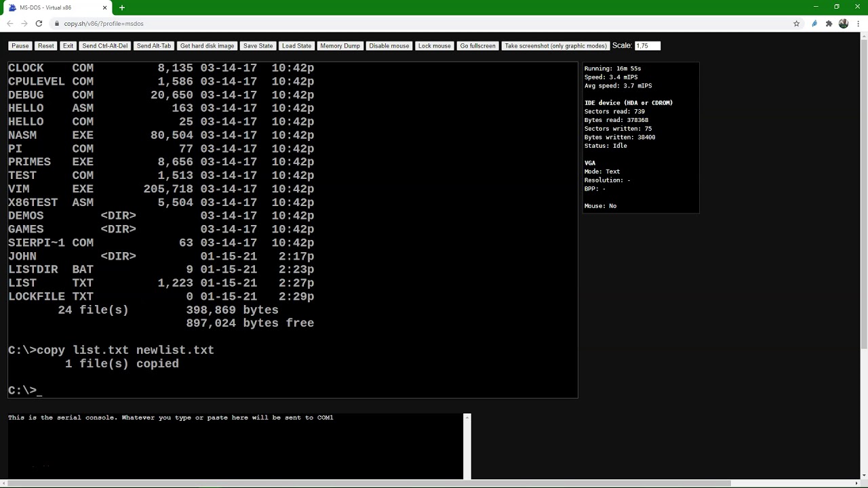The height and width of the screenshot is (488, 868).
Task: Click the 'copy list.txt newlist.txt' command line
Action: tap(125, 350)
